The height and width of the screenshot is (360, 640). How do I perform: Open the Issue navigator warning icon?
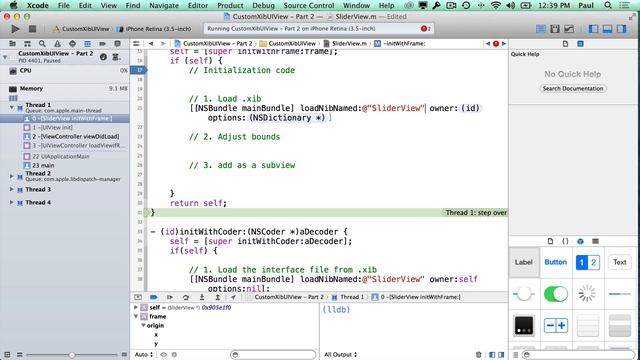[57, 44]
